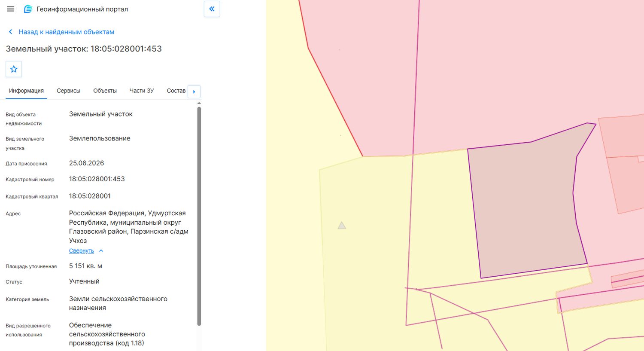Open the Состав tab

coord(176,91)
